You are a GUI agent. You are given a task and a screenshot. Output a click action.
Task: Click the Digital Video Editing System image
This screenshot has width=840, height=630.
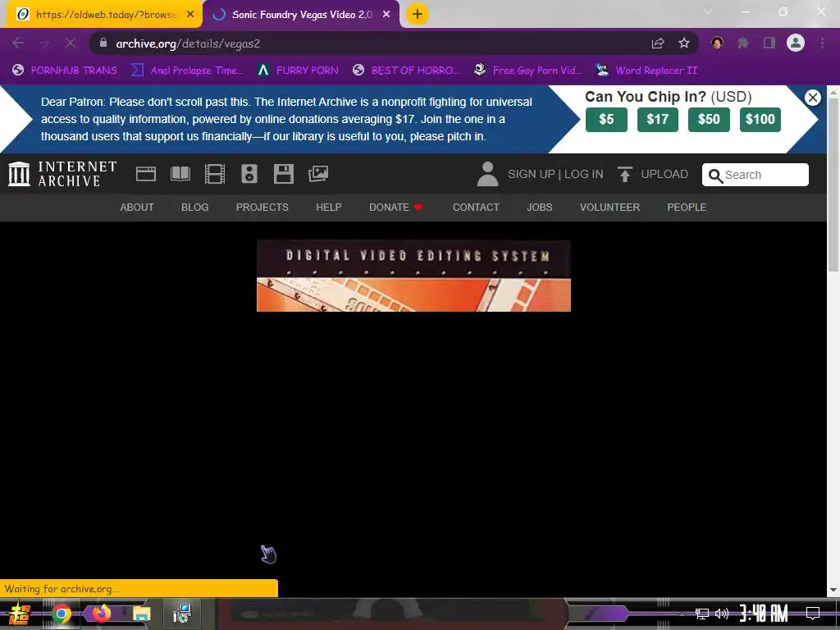point(413,276)
